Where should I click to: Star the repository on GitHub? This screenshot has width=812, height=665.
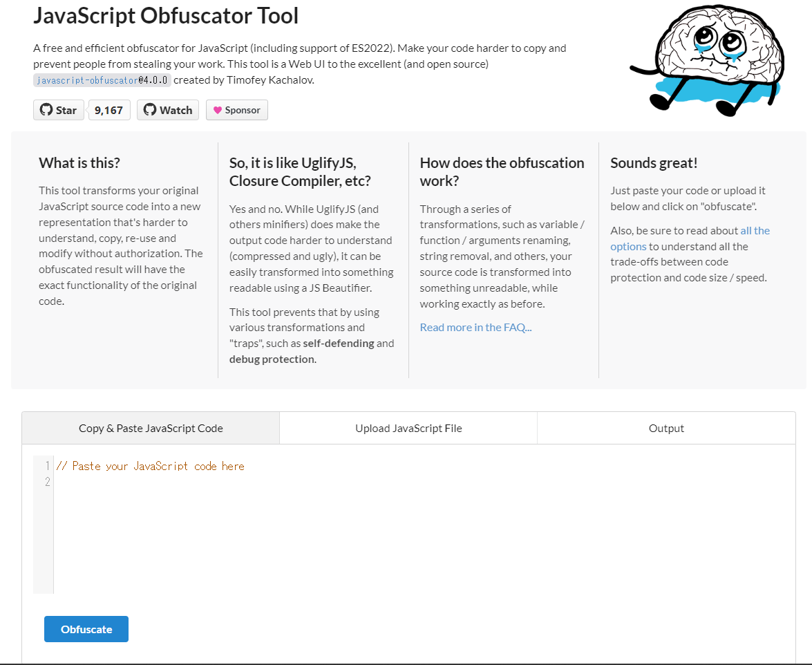tap(58, 109)
